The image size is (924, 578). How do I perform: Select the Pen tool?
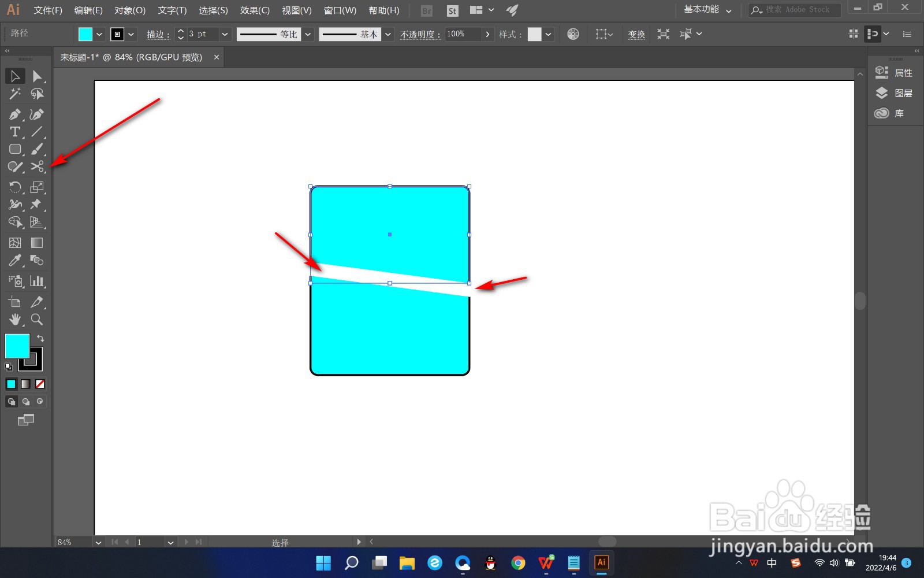coord(15,114)
